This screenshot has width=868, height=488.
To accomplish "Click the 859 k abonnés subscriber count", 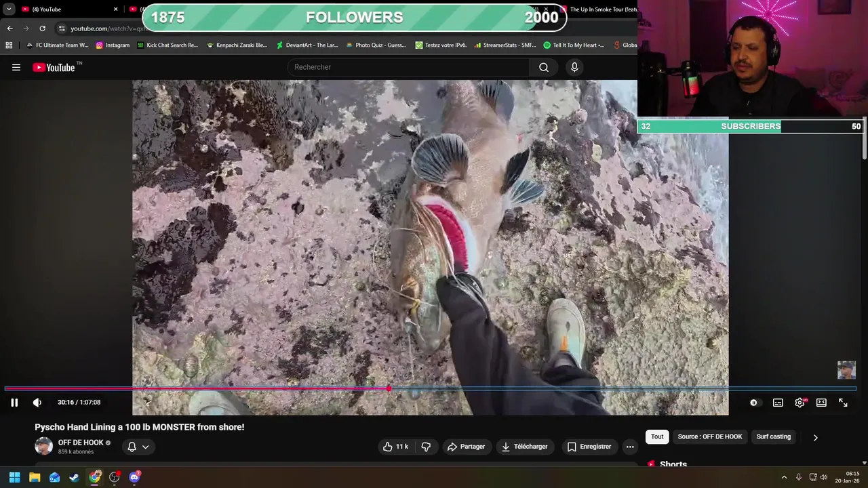I will pyautogui.click(x=76, y=452).
